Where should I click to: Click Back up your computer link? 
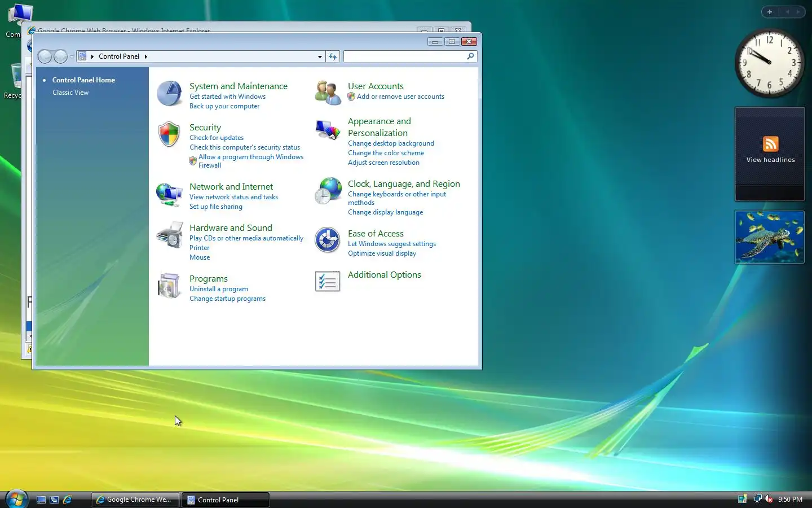[x=224, y=106]
